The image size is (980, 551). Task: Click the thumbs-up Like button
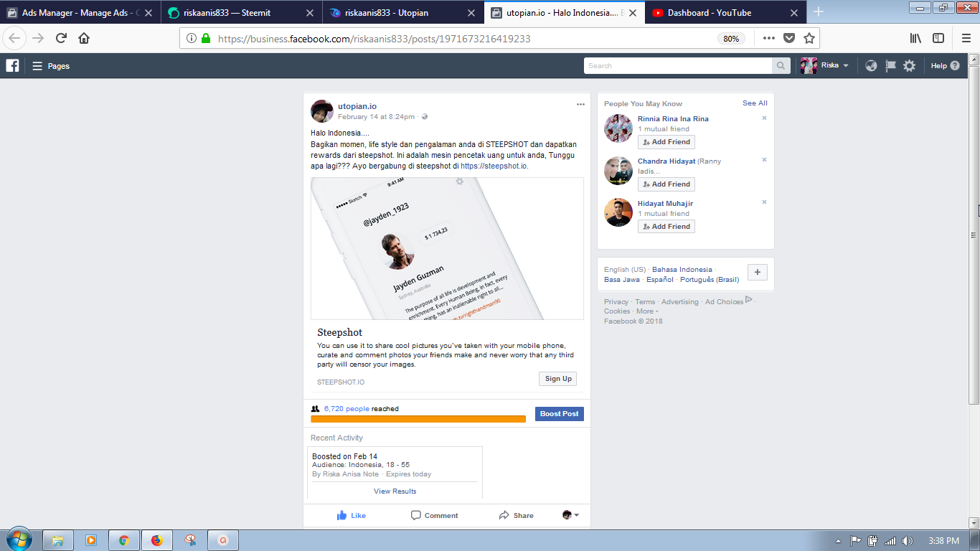[x=352, y=515]
